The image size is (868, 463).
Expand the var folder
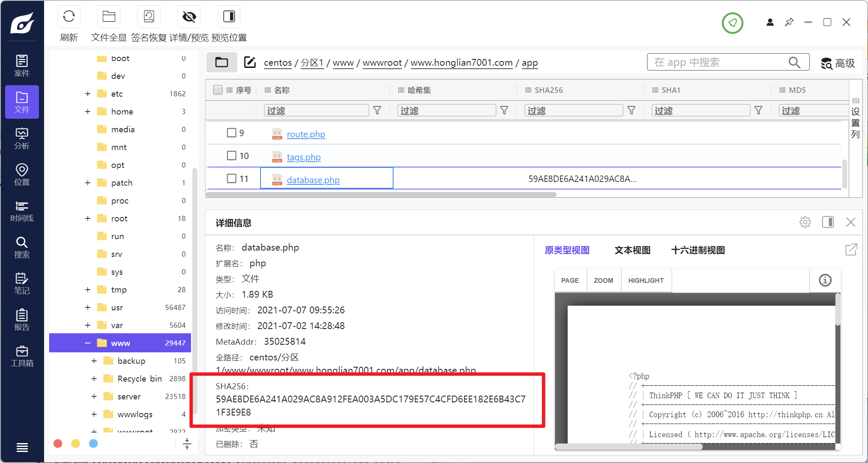coord(88,325)
